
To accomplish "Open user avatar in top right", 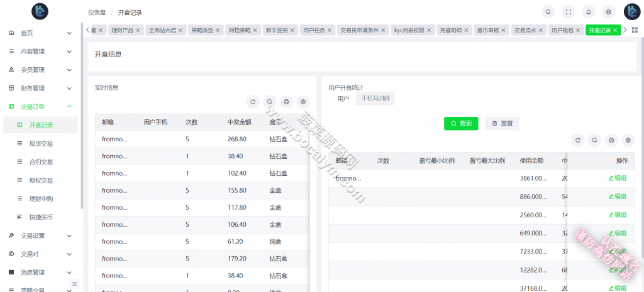I will click(x=632, y=12).
